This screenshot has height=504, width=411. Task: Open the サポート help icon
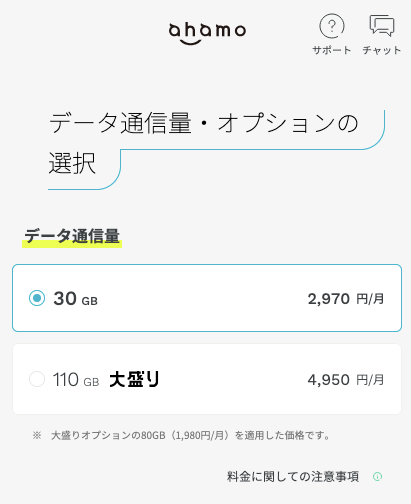coord(332,26)
